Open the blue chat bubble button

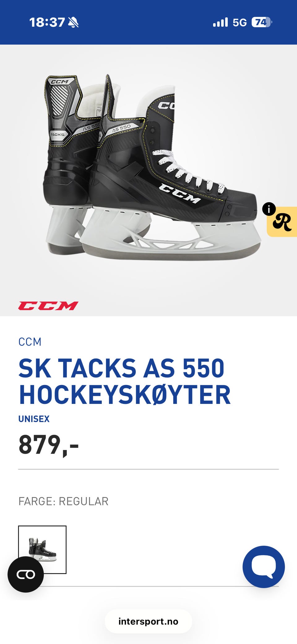264,567
